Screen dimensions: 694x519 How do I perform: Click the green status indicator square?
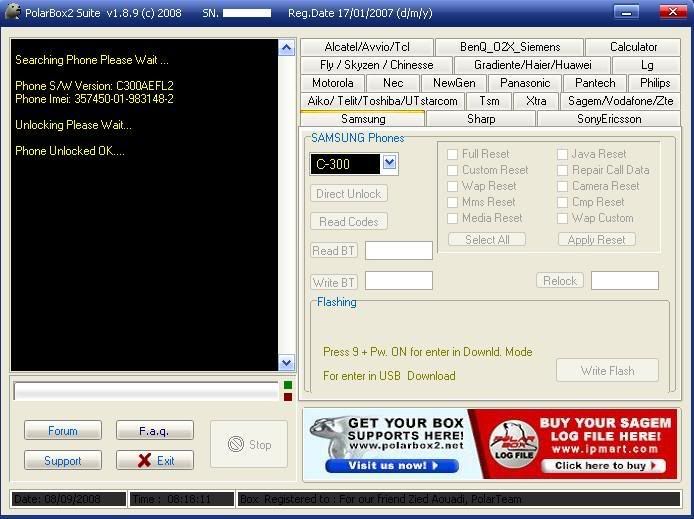coord(288,385)
